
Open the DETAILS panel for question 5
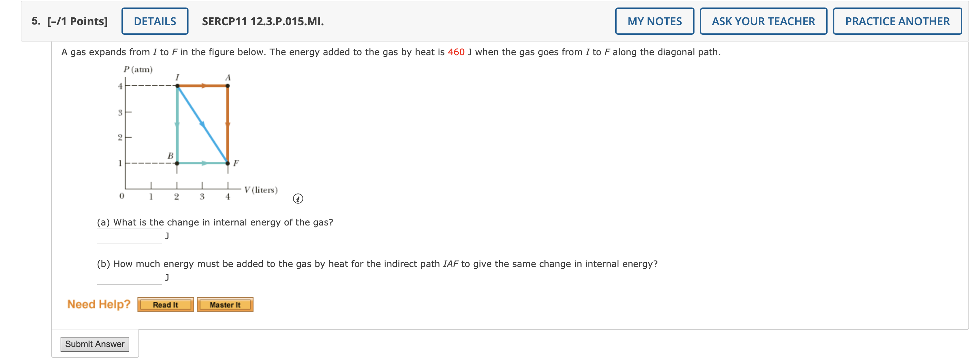155,21
